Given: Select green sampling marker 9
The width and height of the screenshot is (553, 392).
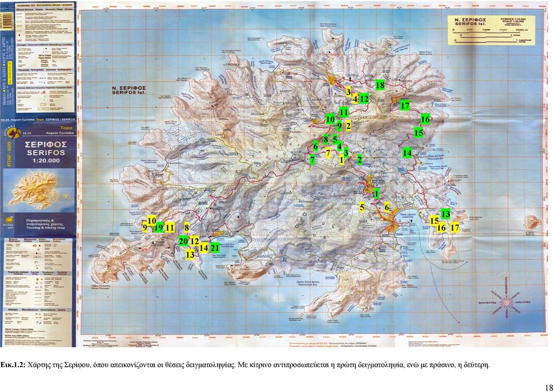Looking at the screenshot, I should pyautogui.click(x=339, y=125).
